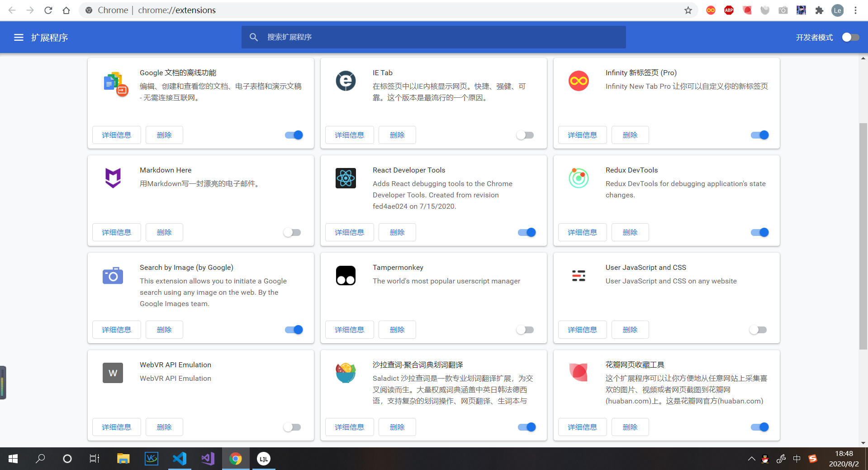The width and height of the screenshot is (868, 470).
Task: Click the Search by Image camera icon
Action: point(113,275)
